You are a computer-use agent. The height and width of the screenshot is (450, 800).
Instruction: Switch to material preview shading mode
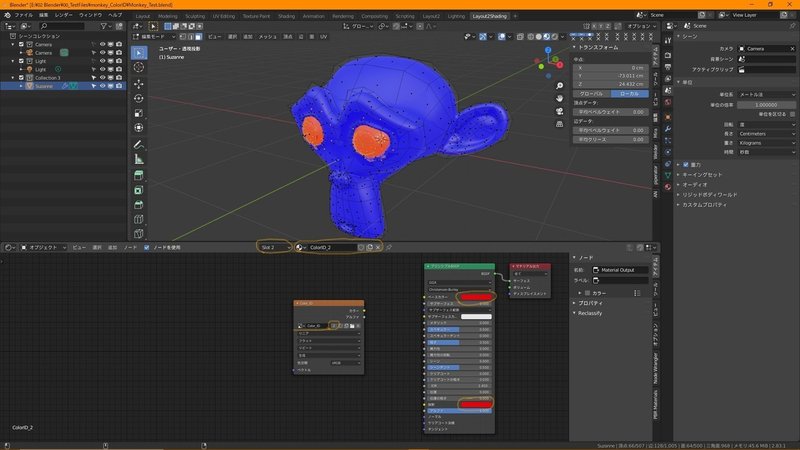546,37
